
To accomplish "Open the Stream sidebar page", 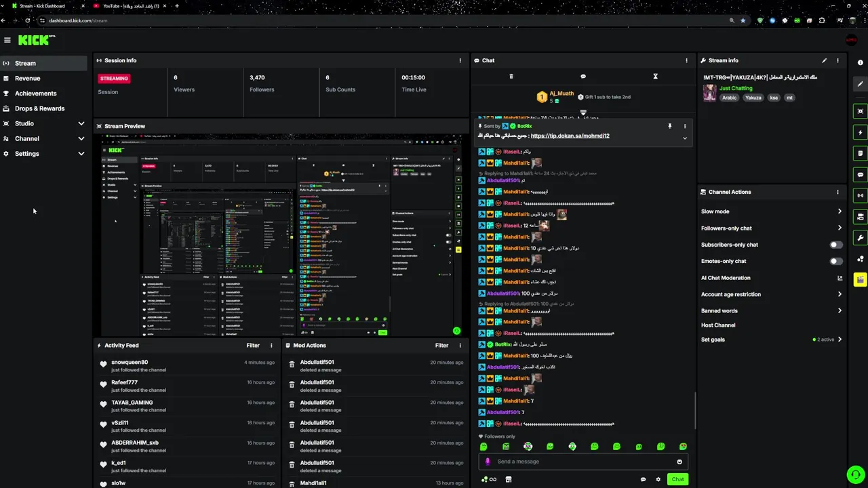I will 43,63.
